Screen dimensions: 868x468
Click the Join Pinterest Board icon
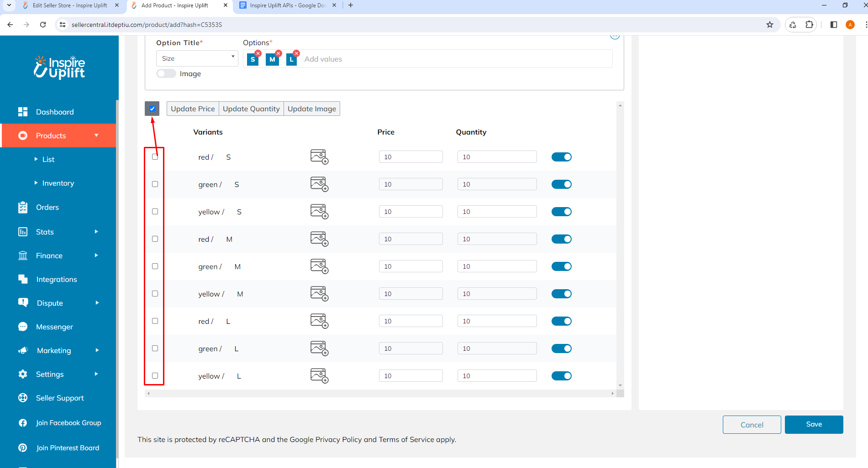click(x=23, y=447)
